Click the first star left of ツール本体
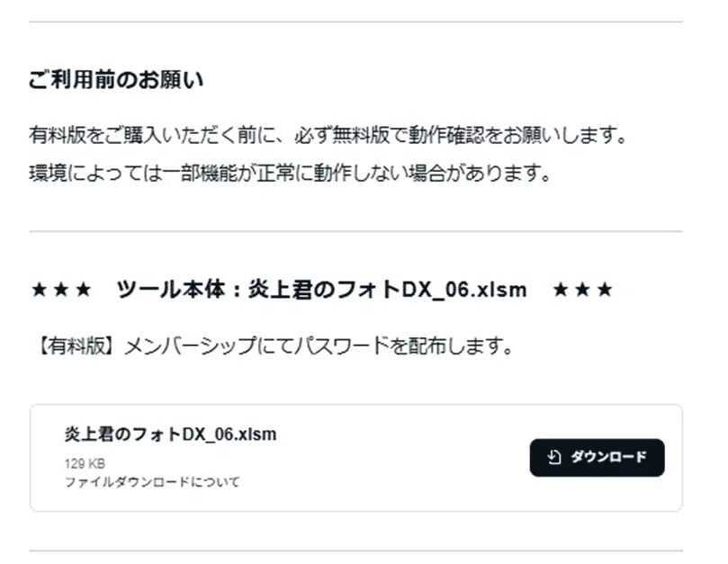The height and width of the screenshot is (564, 728). tap(39, 290)
